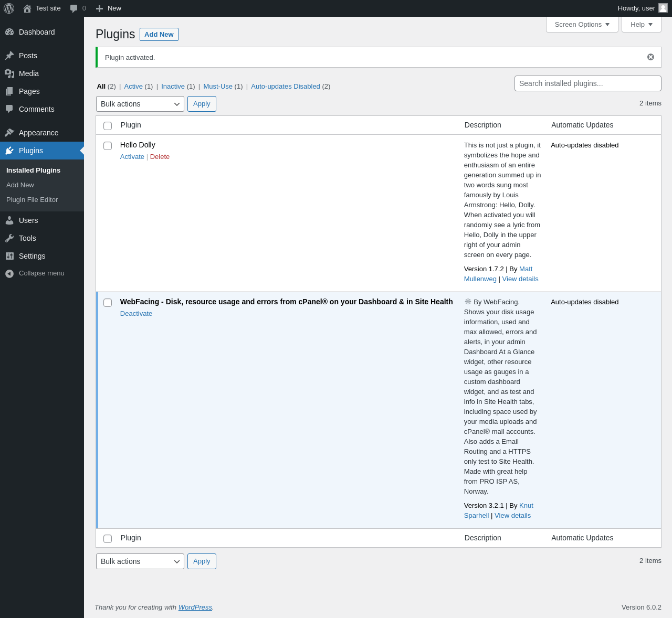Select the Hello Dolly plugin checkbox

click(108, 146)
